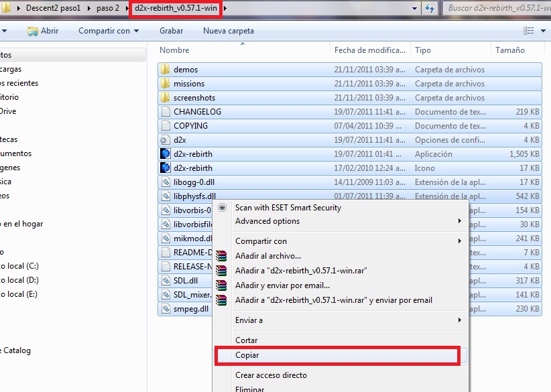Sort by Fecha de modificación column header

point(371,50)
